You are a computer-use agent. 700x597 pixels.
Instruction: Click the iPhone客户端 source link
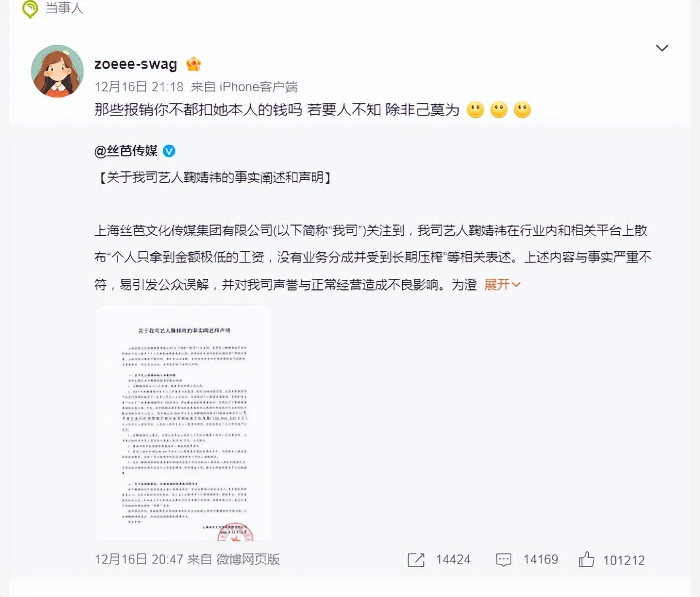click(259, 87)
